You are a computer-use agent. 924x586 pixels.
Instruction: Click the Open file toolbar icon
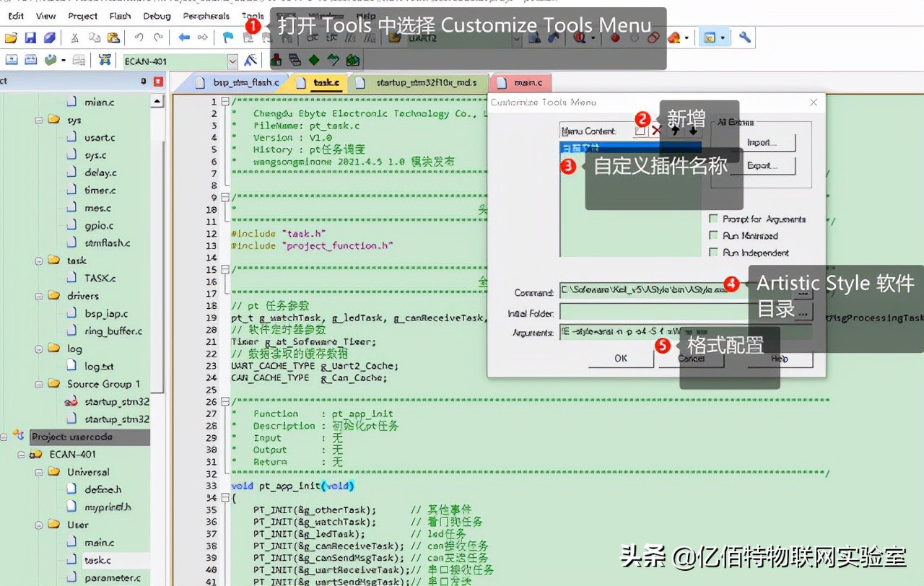(11, 38)
